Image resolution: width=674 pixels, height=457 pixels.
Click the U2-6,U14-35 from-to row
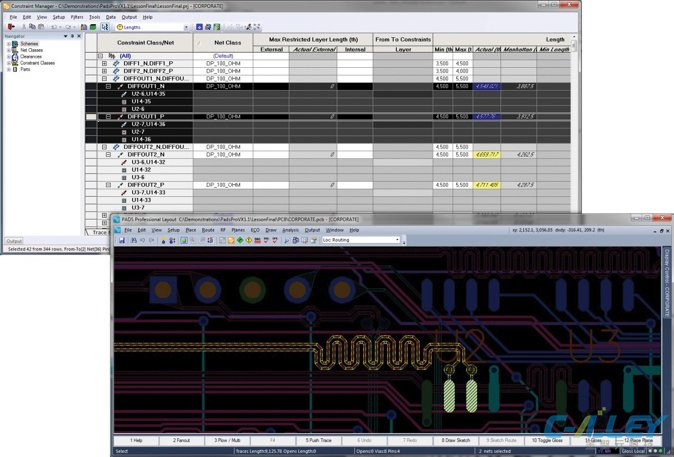[x=148, y=94]
